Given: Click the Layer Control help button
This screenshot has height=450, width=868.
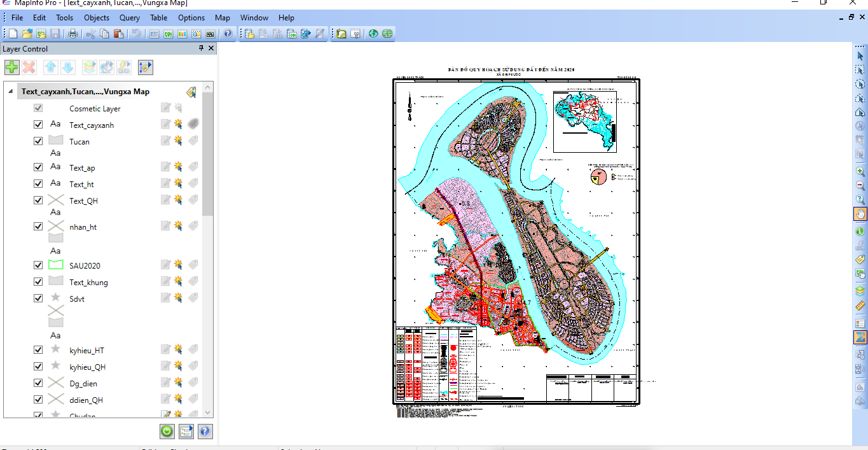Looking at the screenshot, I should pos(205,432).
